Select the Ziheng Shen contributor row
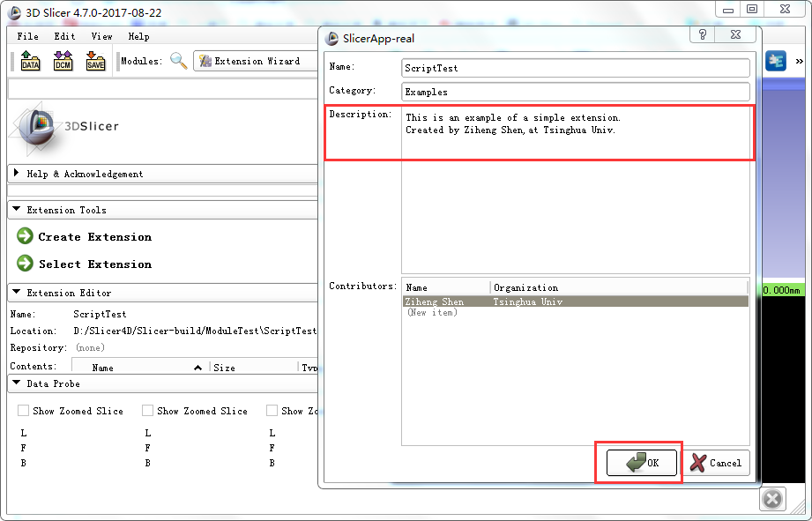The height and width of the screenshot is (521, 812). pos(576,301)
